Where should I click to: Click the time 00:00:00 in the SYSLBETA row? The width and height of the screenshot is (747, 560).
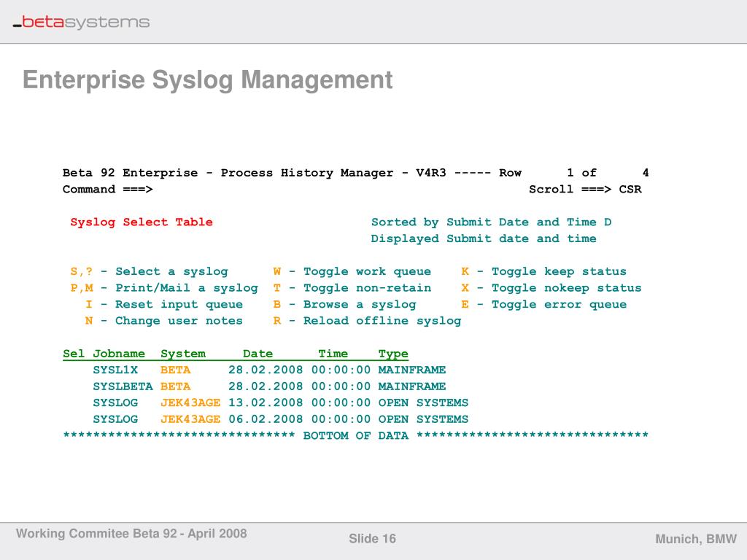[341, 386]
